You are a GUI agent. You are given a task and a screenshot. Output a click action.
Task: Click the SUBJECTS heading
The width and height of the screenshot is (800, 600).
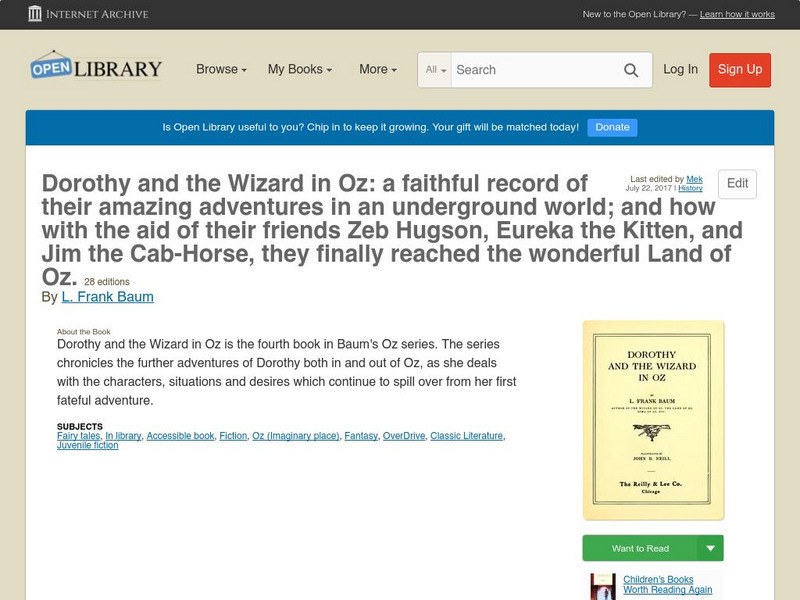pyautogui.click(x=80, y=427)
